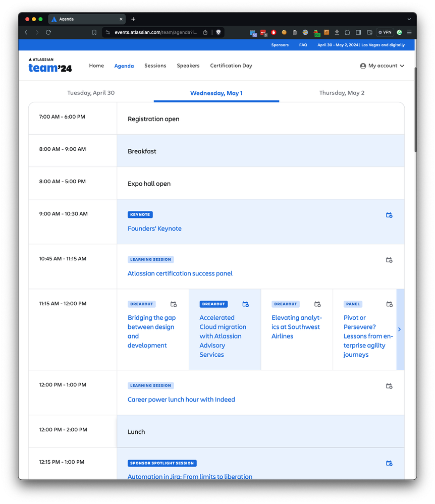Toggle browser sidebar panel icon
Image resolution: width=435 pixels, height=504 pixels.
(358, 32)
